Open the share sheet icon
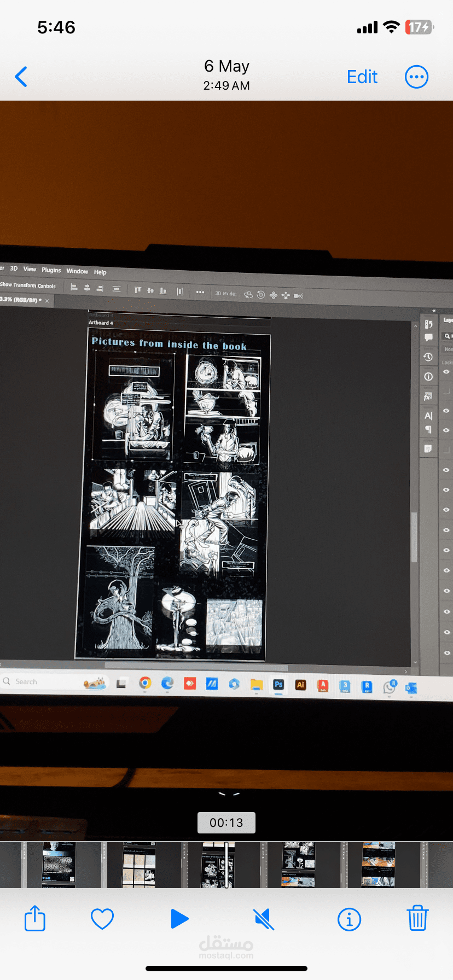 pyautogui.click(x=35, y=918)
